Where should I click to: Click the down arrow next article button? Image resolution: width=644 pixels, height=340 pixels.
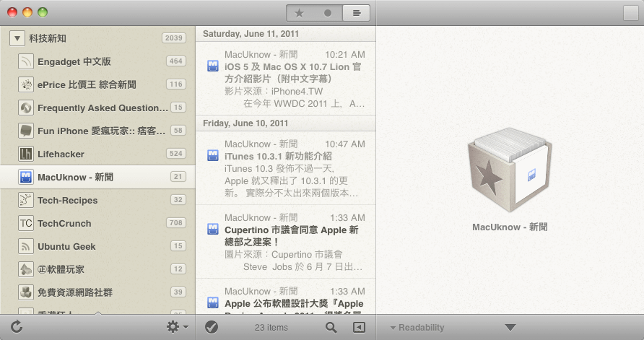[x=510, y=328]
